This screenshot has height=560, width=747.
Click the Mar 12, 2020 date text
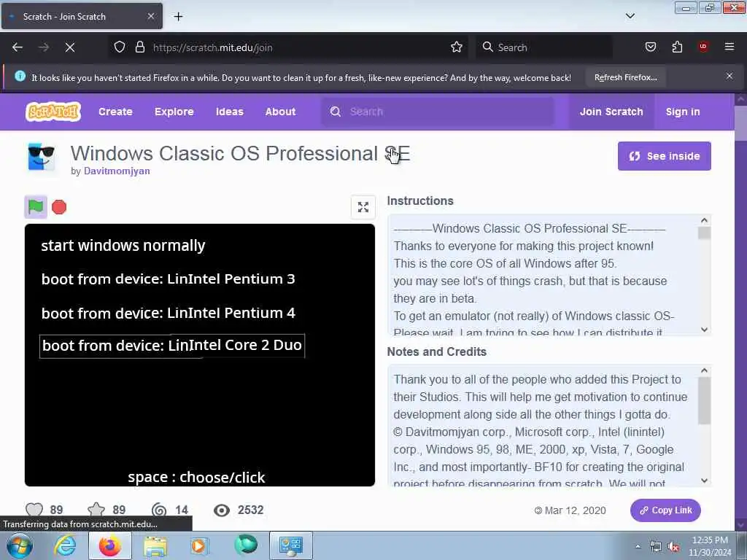click(x=575, y=510)
